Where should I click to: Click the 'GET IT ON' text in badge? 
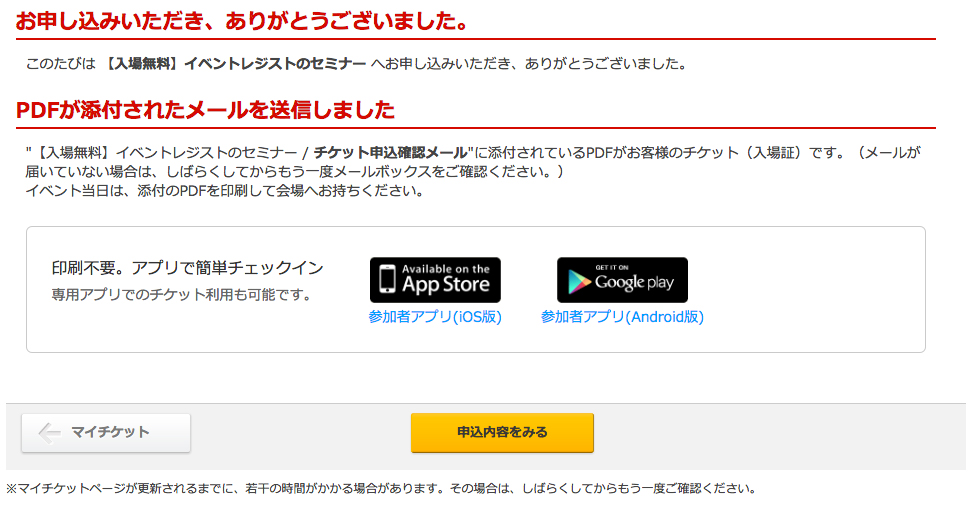click(x=612, y=267)
